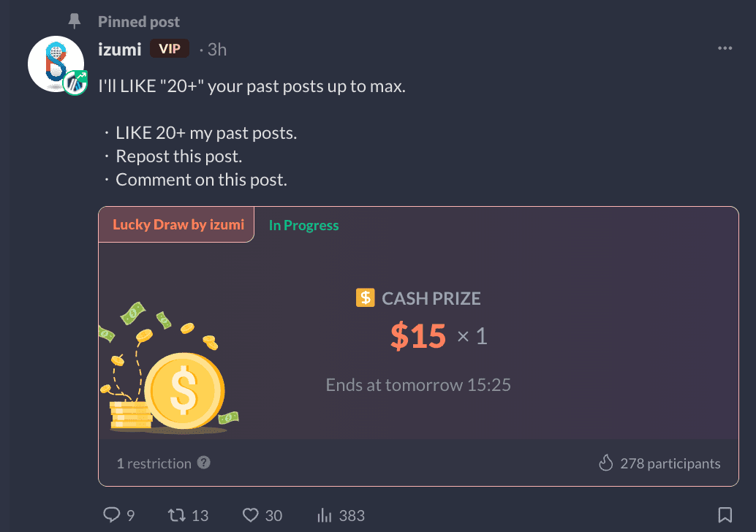
Task: Click the 1 restriction label
Action: (x=154, y=463)
